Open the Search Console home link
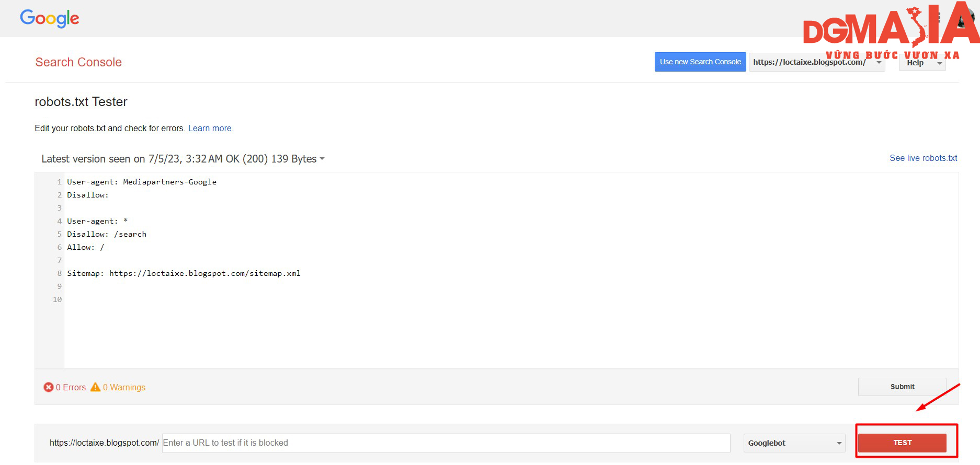Screen dimensions: 980x465 tap(78, 62)
